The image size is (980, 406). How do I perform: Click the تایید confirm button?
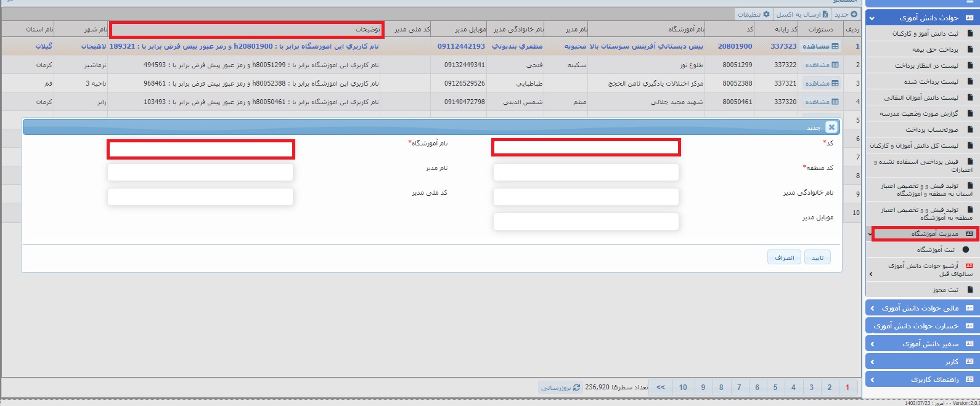[817, 258]
